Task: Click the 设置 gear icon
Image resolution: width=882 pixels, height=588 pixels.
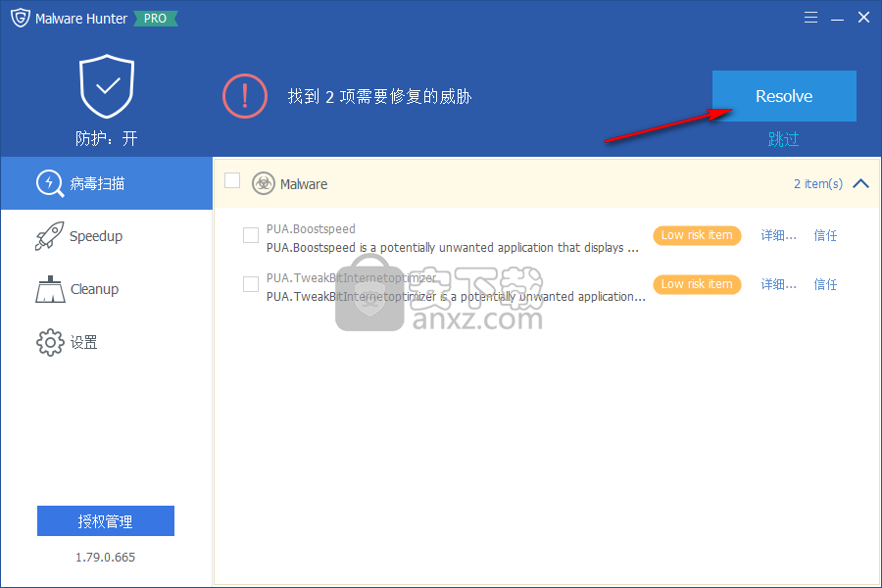Action: point(50,342)
